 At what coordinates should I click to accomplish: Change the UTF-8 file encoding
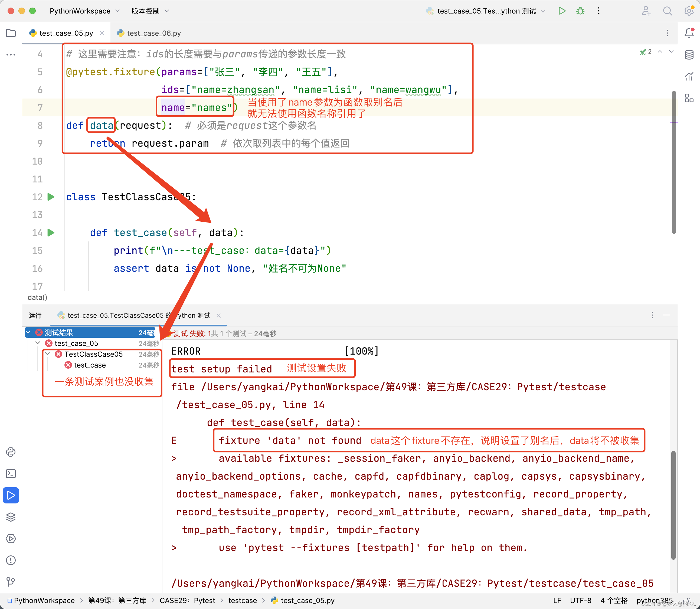coord(580,601)
